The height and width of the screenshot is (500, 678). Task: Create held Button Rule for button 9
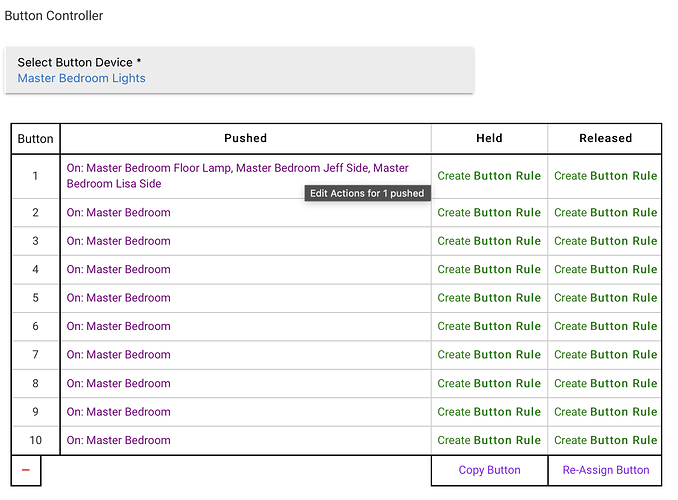click(x=489, y=412)
